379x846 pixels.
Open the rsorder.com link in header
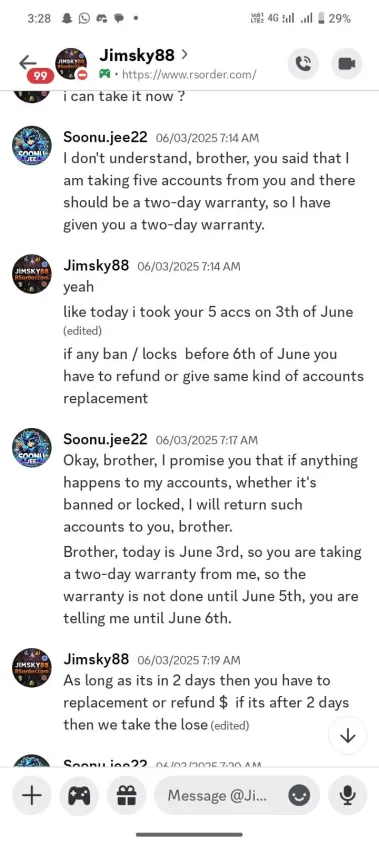tap(190, 74)
